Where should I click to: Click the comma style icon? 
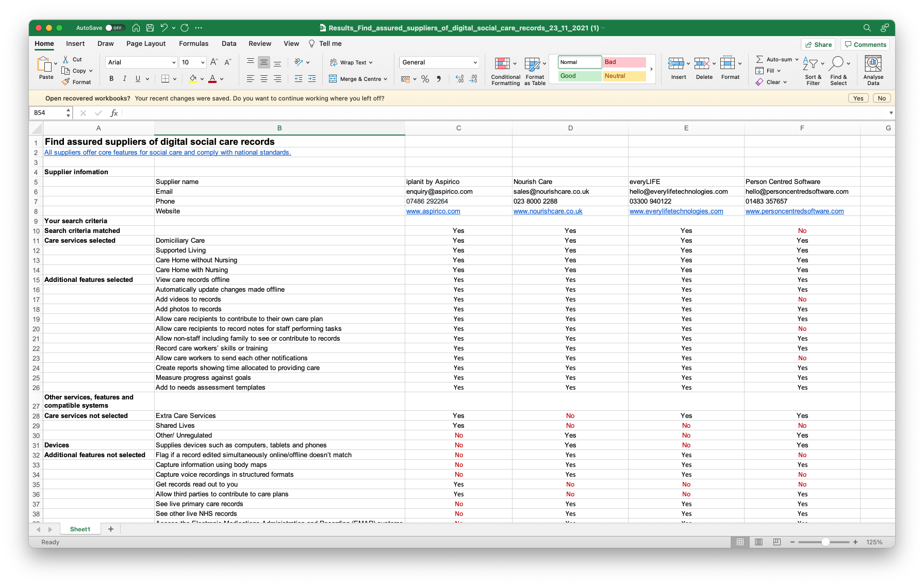439,79
